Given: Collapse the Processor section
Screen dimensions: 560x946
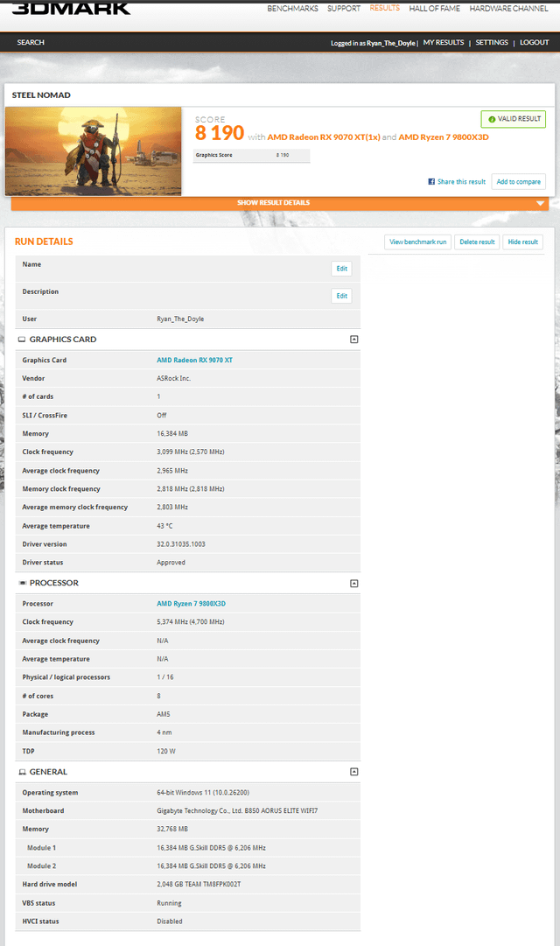Looking at the screenshot, I should (x=354, y=584).
